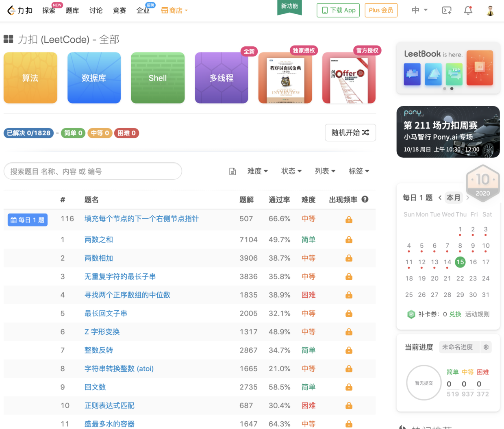Click the lock icon for problem 116
Viewport: 504px width, 429px height.
(349, 220)
